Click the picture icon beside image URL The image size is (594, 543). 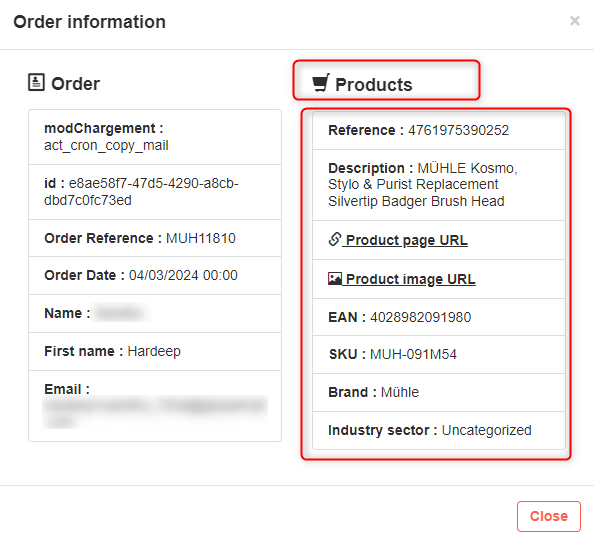click(335, 279)
